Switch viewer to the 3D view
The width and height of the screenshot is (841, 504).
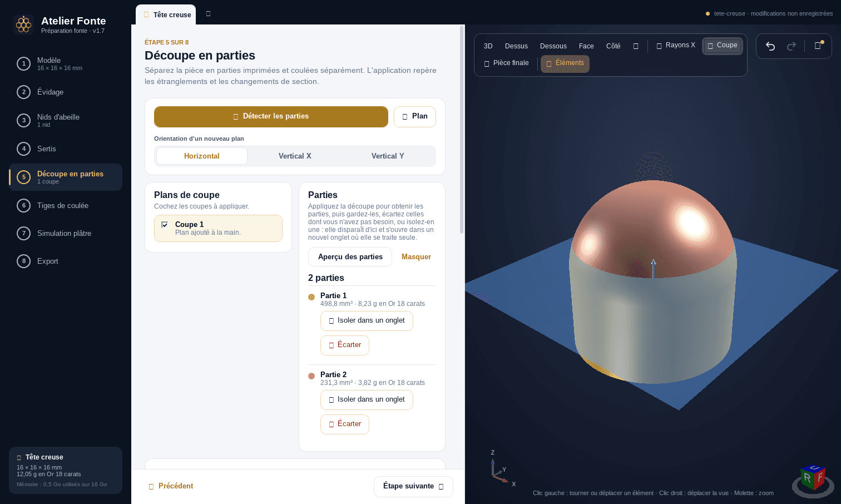[x=488, y=46]
